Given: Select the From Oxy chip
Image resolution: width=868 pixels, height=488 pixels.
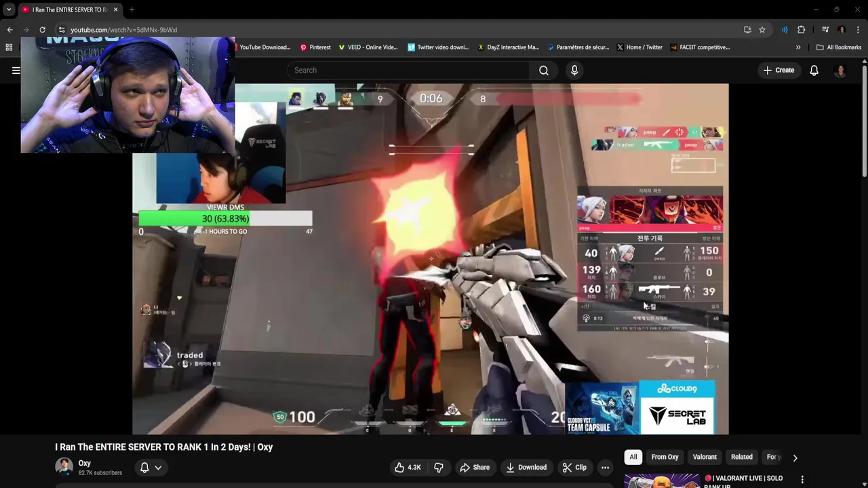Looking at the screenshot, I should coord(665,457).
